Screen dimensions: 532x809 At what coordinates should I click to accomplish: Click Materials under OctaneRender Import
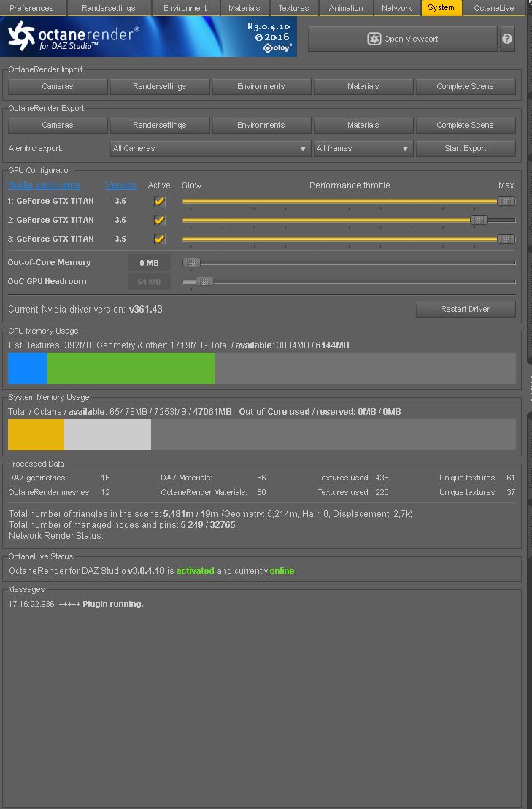363,86
